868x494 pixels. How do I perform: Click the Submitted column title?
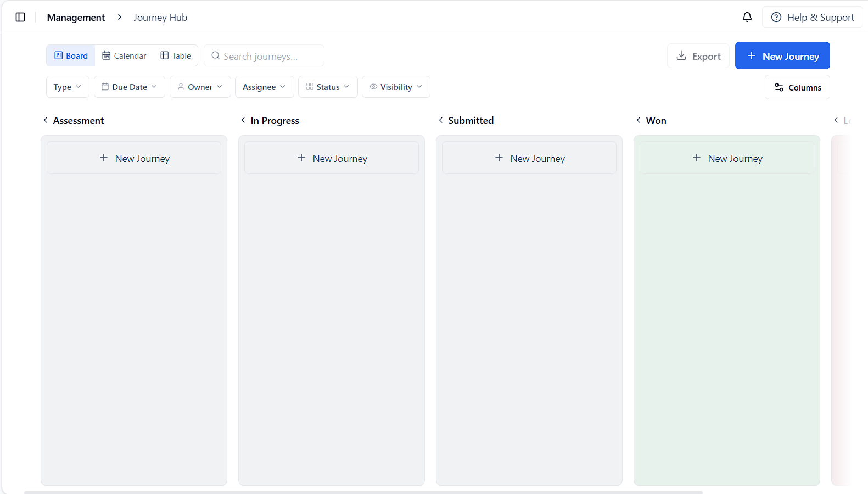471,121
